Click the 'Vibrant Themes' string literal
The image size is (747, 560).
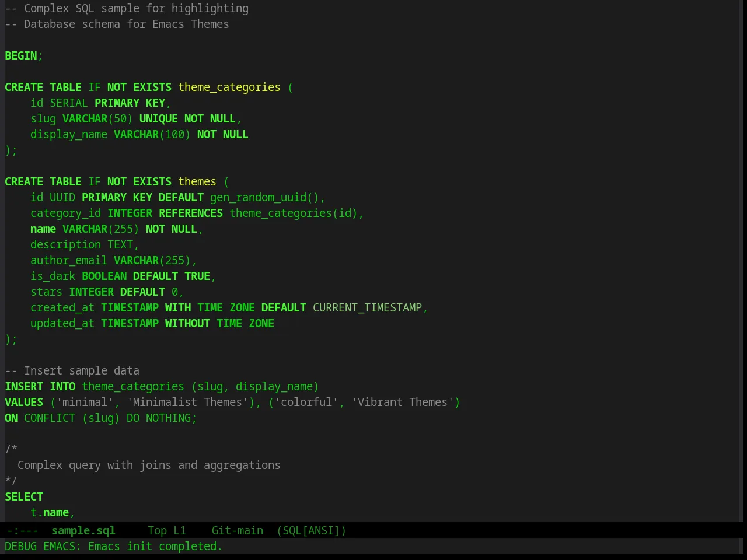(403, 402)
